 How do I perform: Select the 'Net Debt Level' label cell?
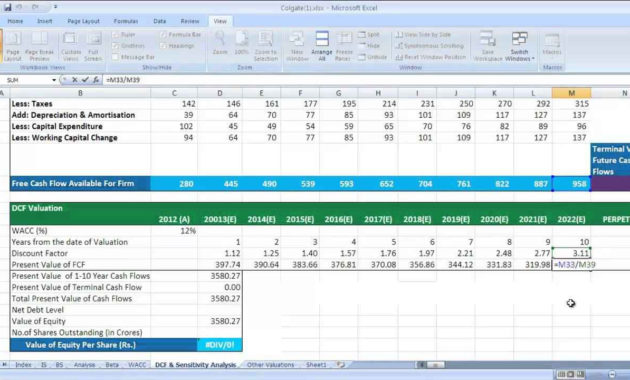point(80,310)
